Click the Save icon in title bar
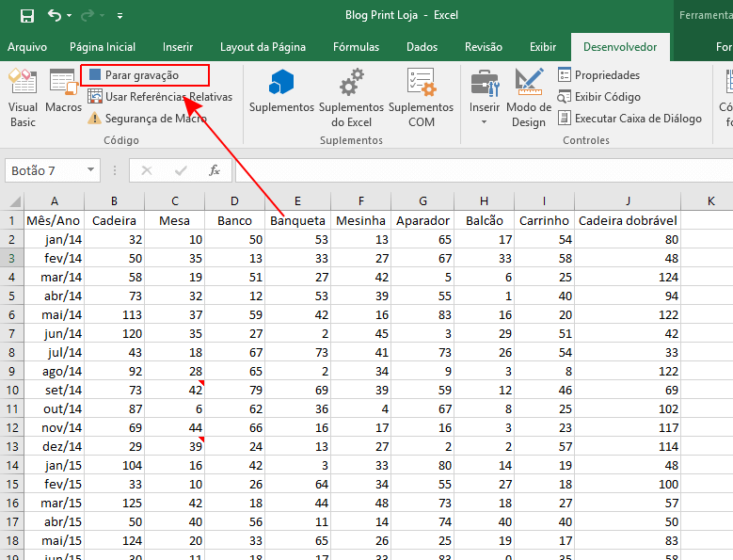 tap(27, 16)
